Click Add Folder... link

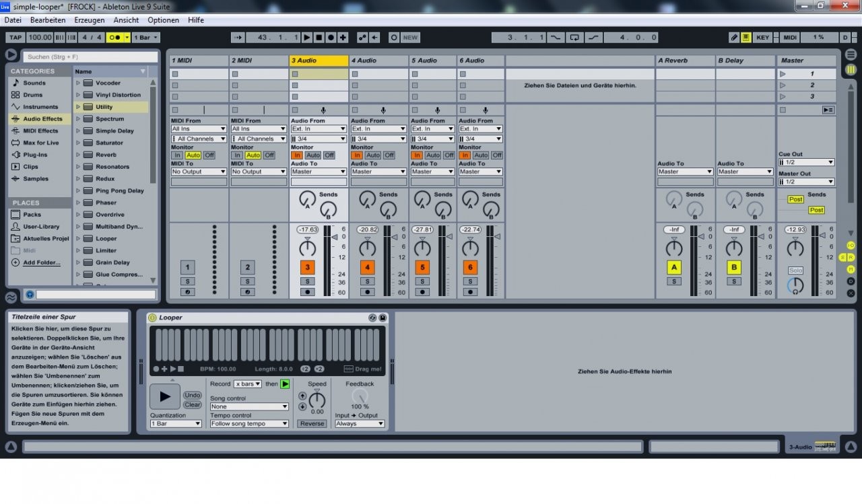tap(42, 262)
